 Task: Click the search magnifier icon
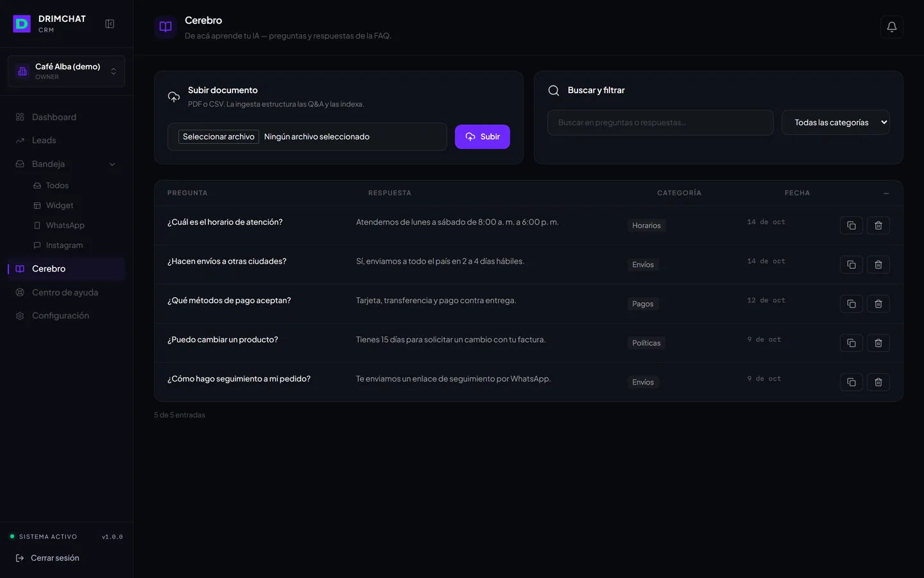[554, 91]
